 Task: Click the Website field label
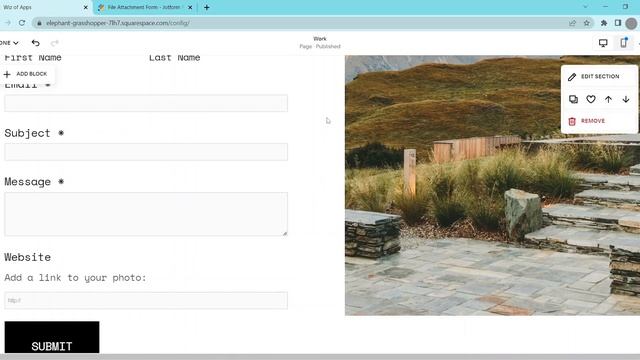tap(27, 257)
